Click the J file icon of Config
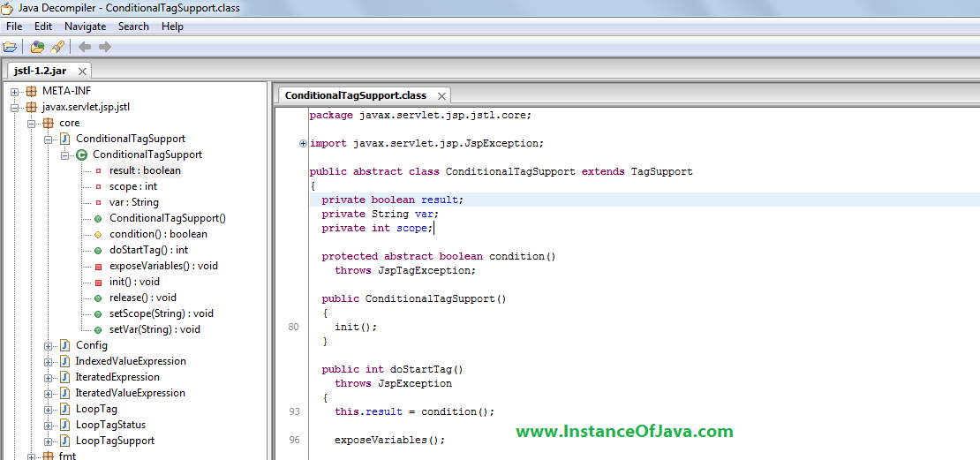 point(64,345)
